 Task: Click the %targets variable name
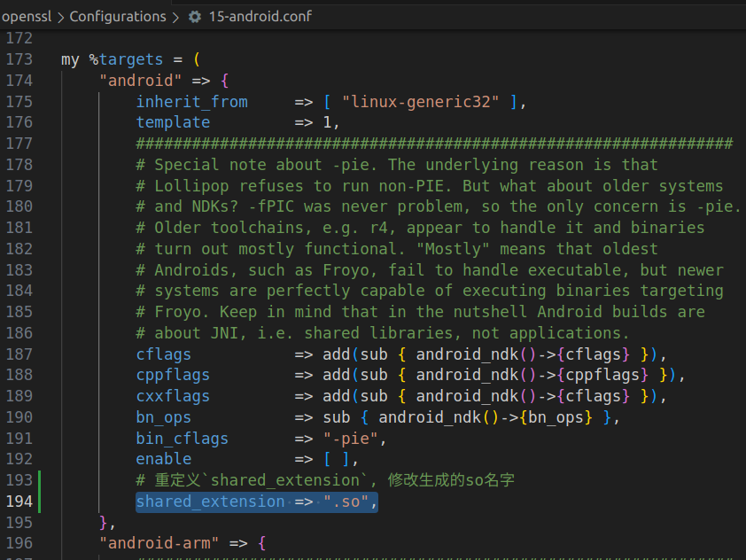point(126,59)
